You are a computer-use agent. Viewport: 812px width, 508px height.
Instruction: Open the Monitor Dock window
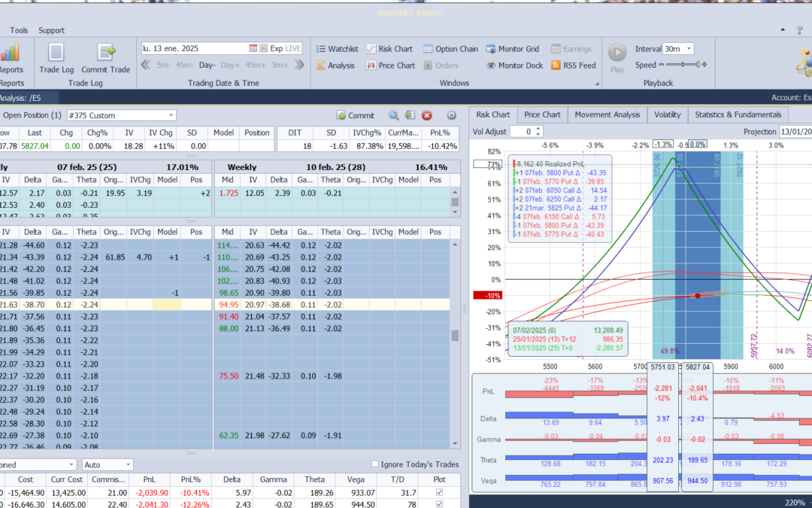click(515, 65)
